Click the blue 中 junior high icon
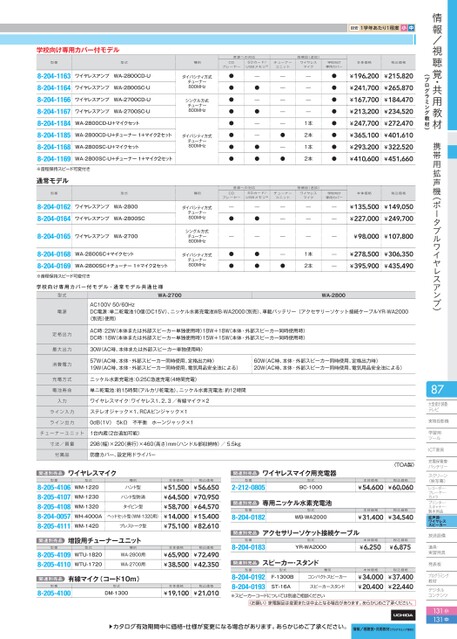This screenshot has width=457, height=639. [411, 28]
